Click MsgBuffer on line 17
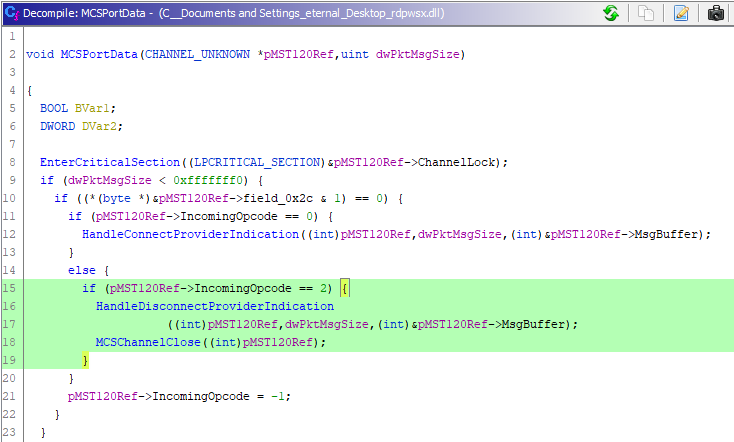The width and height of the screenshot is (734, 442). [533, 324]
